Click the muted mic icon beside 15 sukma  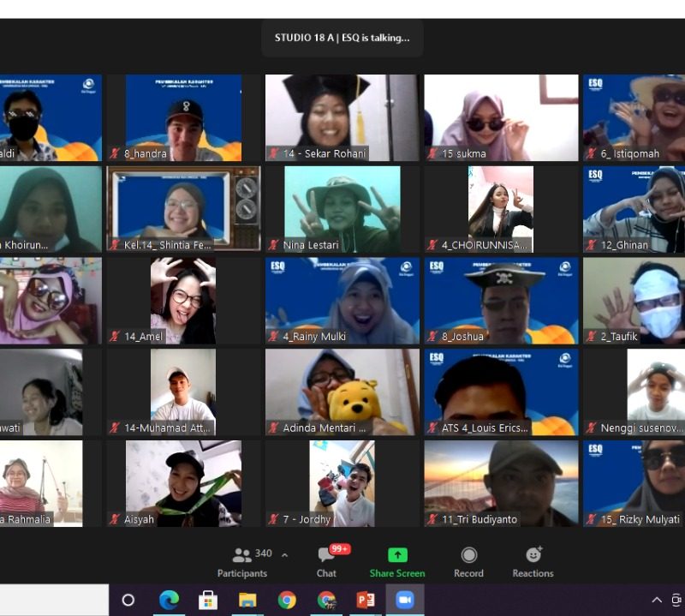coord(433,154)
